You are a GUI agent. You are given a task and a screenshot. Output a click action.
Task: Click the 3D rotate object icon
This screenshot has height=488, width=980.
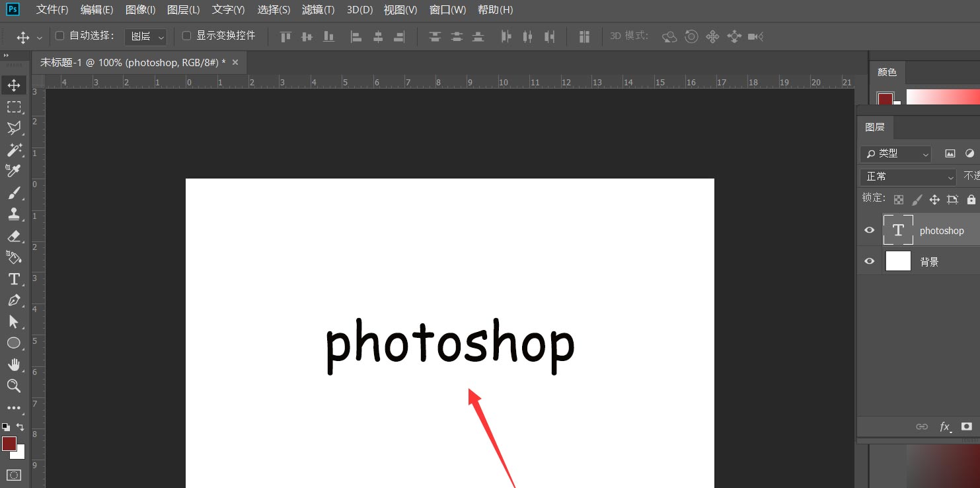pos(669,37)
